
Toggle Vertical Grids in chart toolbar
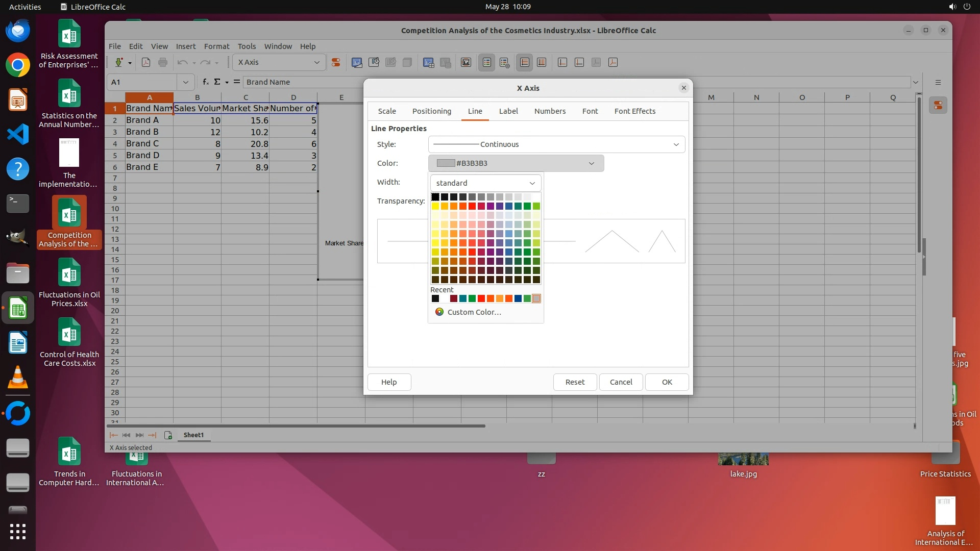pyautogui.click(x=542, y=62)
